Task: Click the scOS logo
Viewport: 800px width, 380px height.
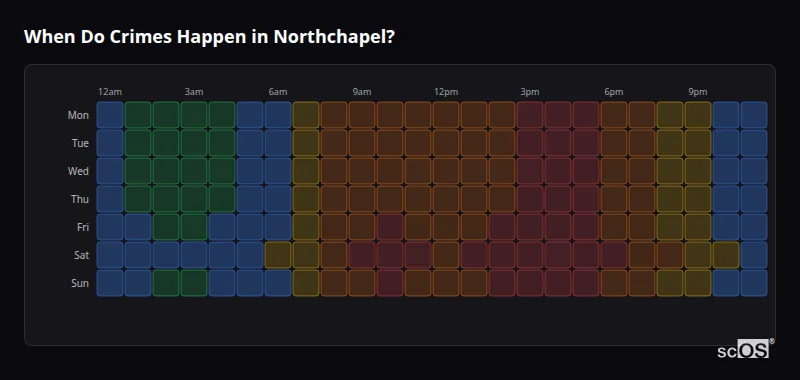Action: 745,348
